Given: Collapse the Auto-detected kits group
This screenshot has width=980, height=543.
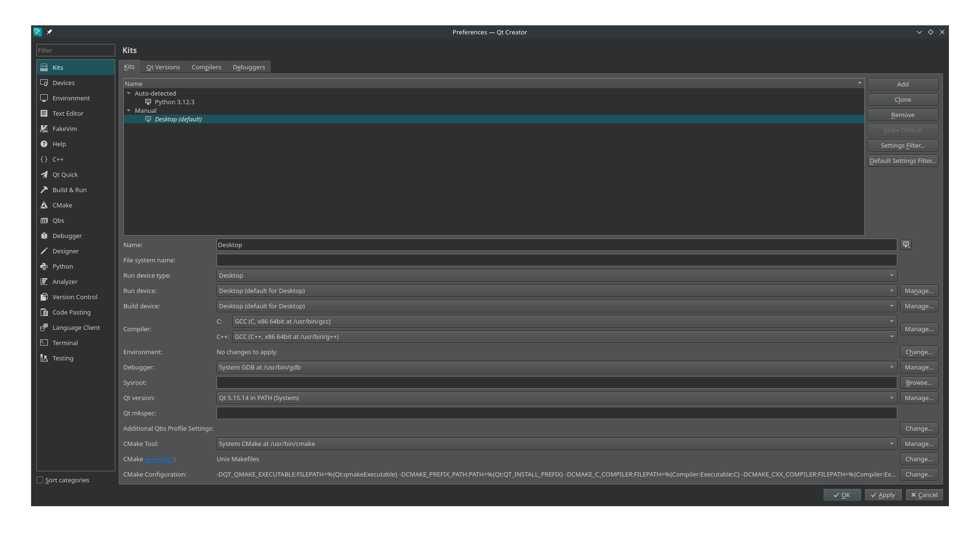Looking at the screenshot, I should click(x=129, y=93).
